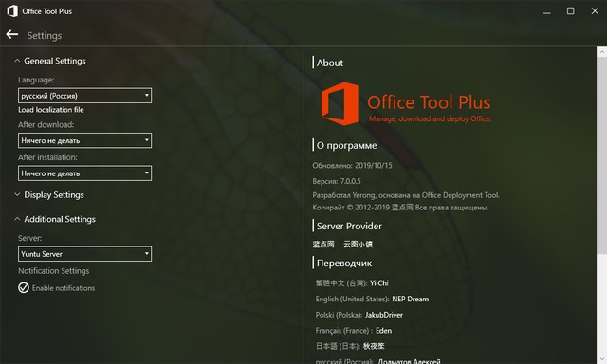Click the Notification Settings label

pyautogui.click(x=53, y=271)
